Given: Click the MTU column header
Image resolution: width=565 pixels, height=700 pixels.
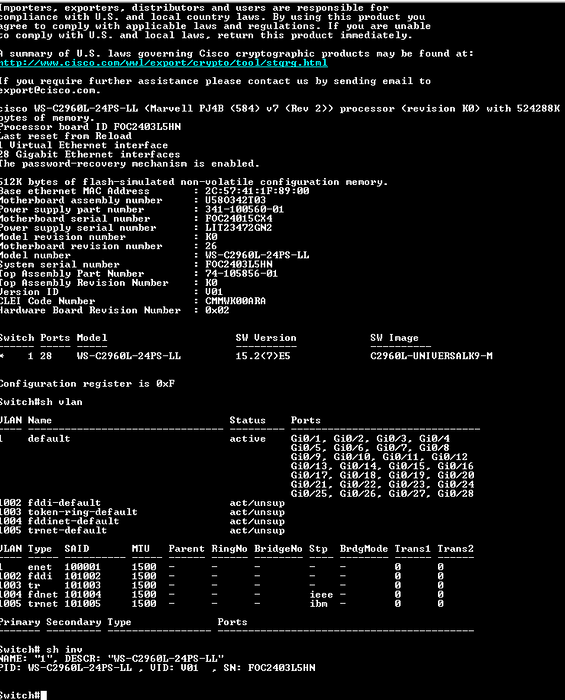Looking at the screenshot, I should tap(141, 549).
